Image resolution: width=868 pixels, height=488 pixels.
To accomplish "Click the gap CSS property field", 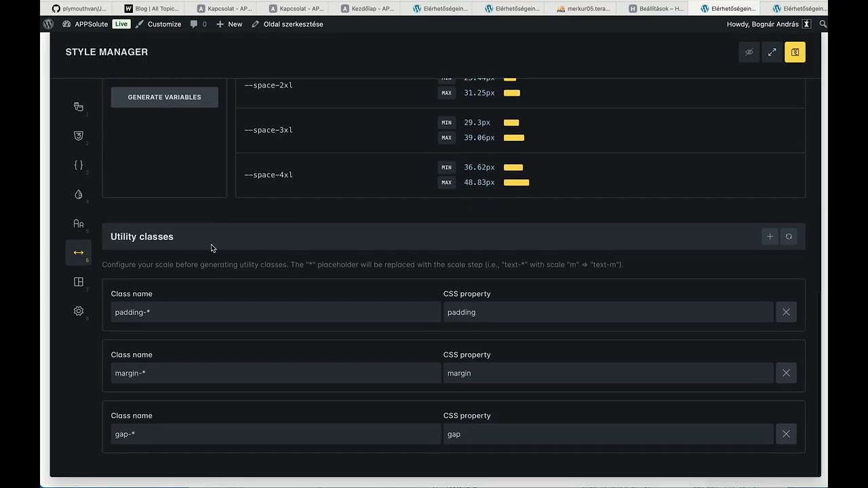I will coord(608,434).
